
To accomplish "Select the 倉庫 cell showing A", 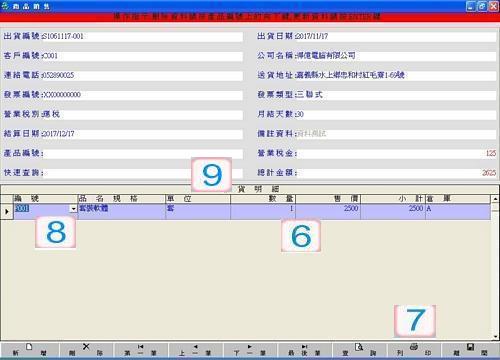I will 458,211.
